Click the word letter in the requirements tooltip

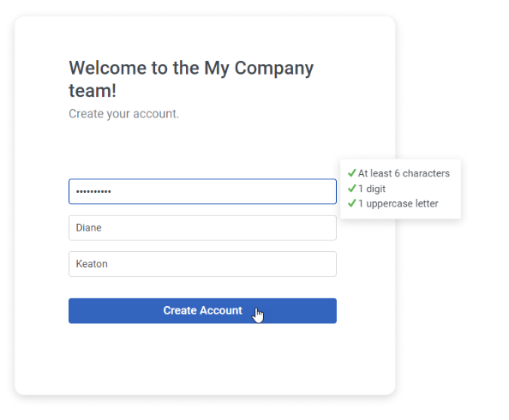point(427,204)
